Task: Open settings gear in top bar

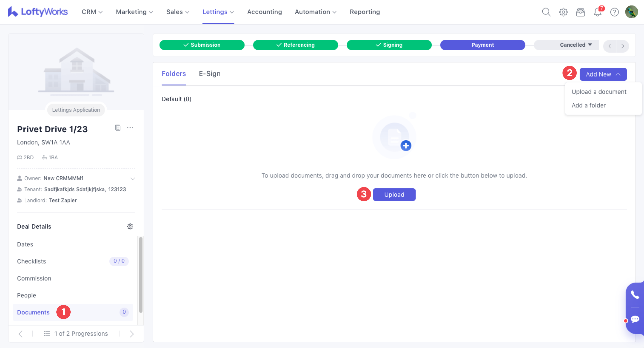Action: pyautogui.click(x=563, y=12)
